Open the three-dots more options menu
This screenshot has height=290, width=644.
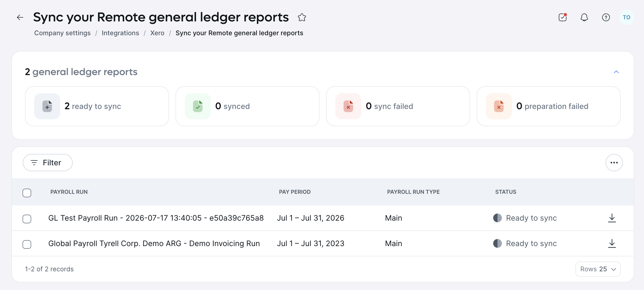point(614,163)
